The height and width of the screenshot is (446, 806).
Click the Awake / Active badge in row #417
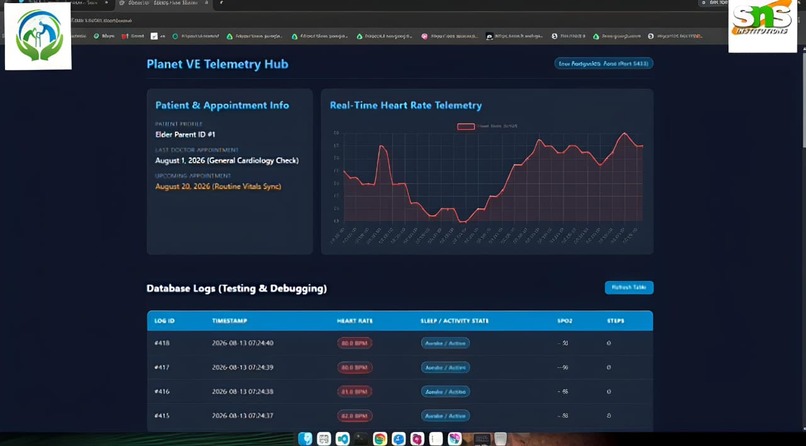click(x=445, y=367)
